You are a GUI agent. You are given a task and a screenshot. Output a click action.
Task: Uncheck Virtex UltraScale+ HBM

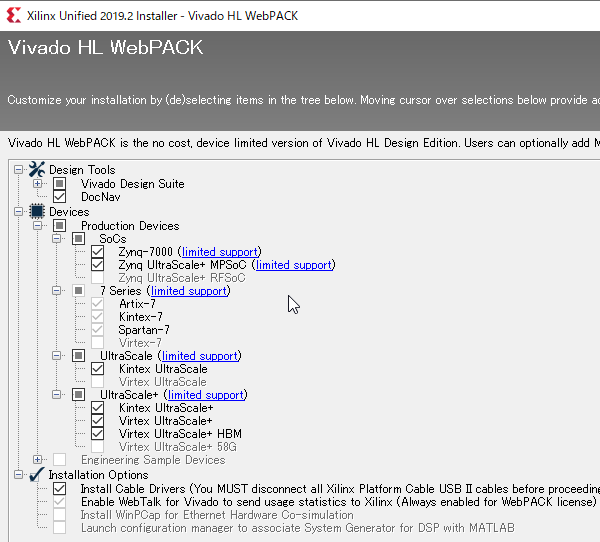tap(97, 434)
